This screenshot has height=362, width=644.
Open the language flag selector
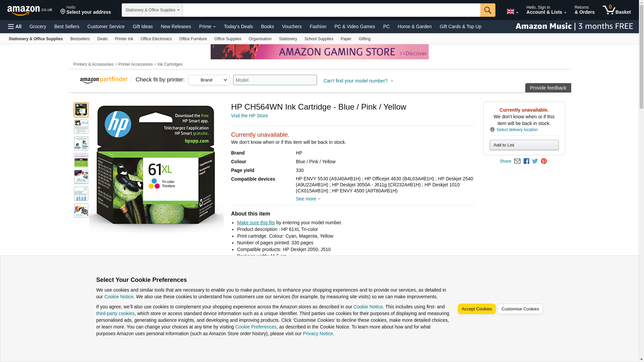pos(512,11)
